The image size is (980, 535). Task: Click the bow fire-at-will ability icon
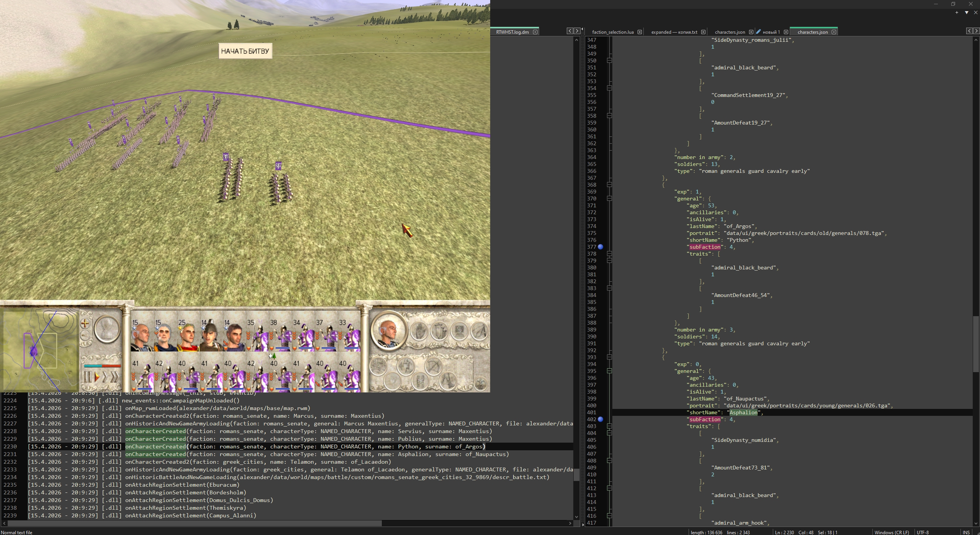point(433,366)
